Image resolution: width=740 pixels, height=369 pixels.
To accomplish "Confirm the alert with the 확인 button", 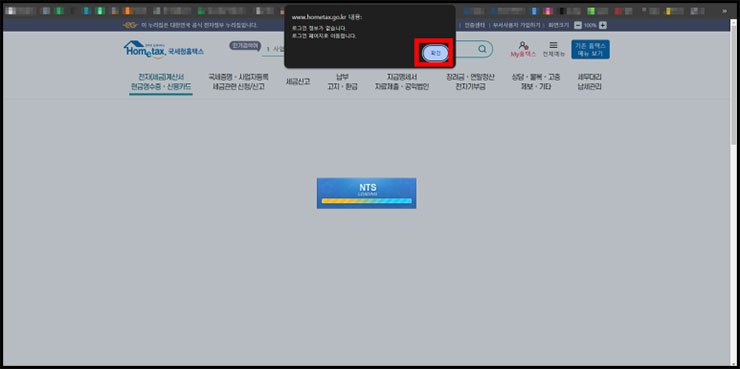I will (x=435, y=54).
